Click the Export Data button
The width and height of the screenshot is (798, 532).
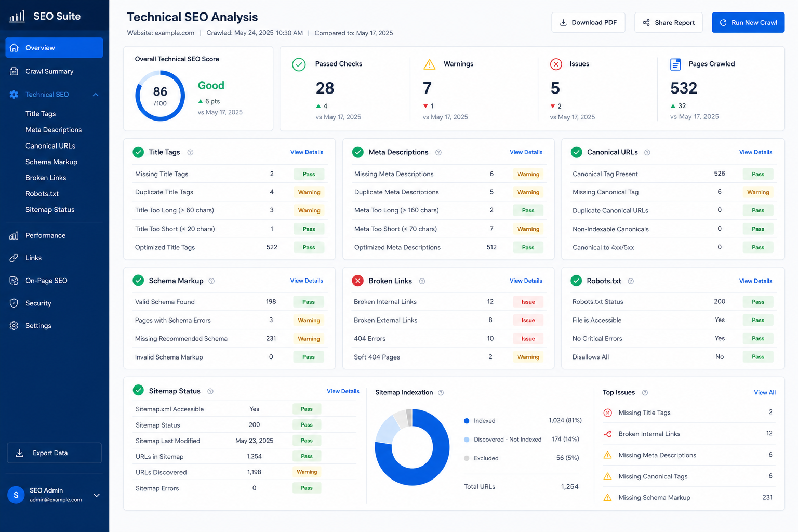point(54,453)
